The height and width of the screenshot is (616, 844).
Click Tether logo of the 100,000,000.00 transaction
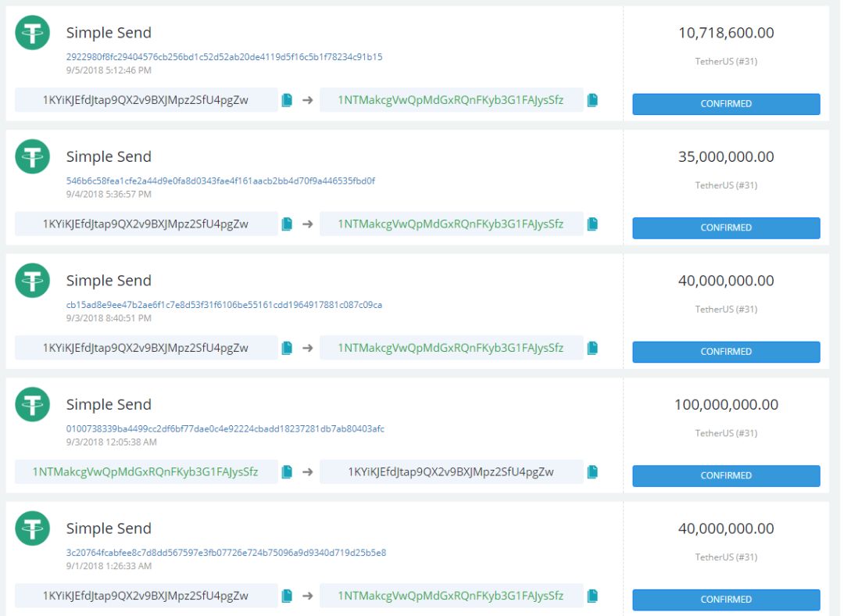[32, 404]
